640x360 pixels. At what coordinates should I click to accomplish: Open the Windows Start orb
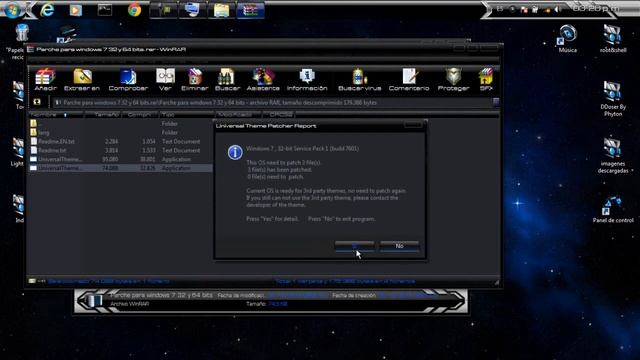[x=12, y=9]
